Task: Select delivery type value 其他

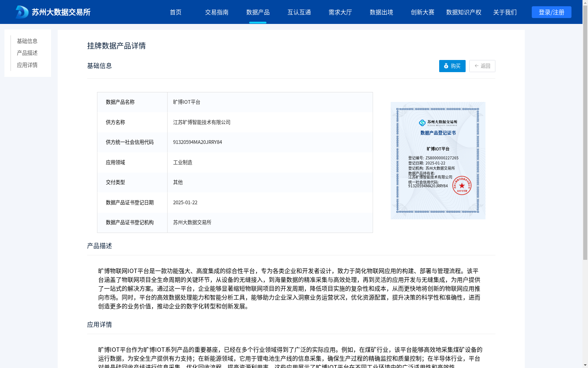Action: coord(270,183)
